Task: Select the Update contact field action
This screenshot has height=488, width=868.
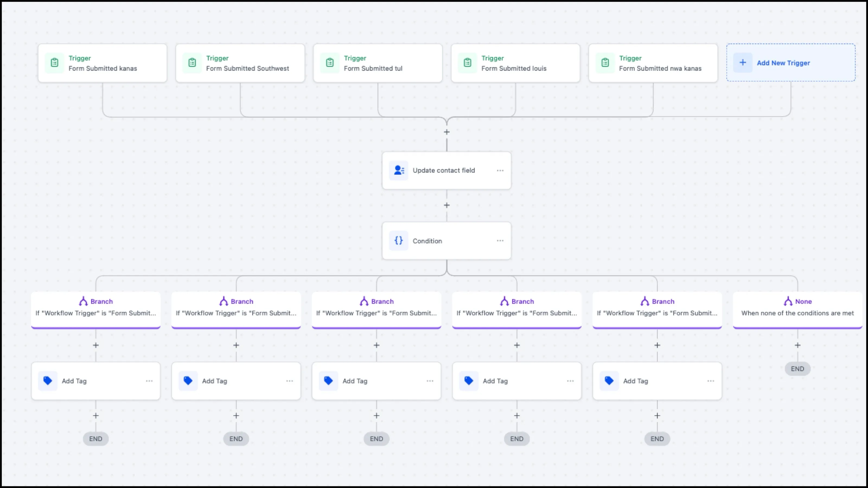Action: [x=446, y=171]
